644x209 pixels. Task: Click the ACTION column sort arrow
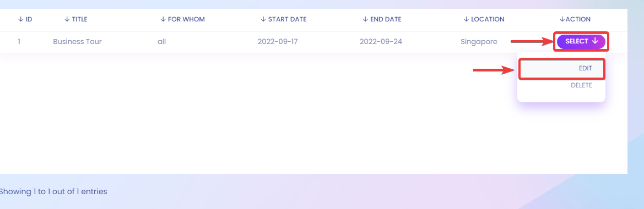pyautogui.click(x=562, y=19)
